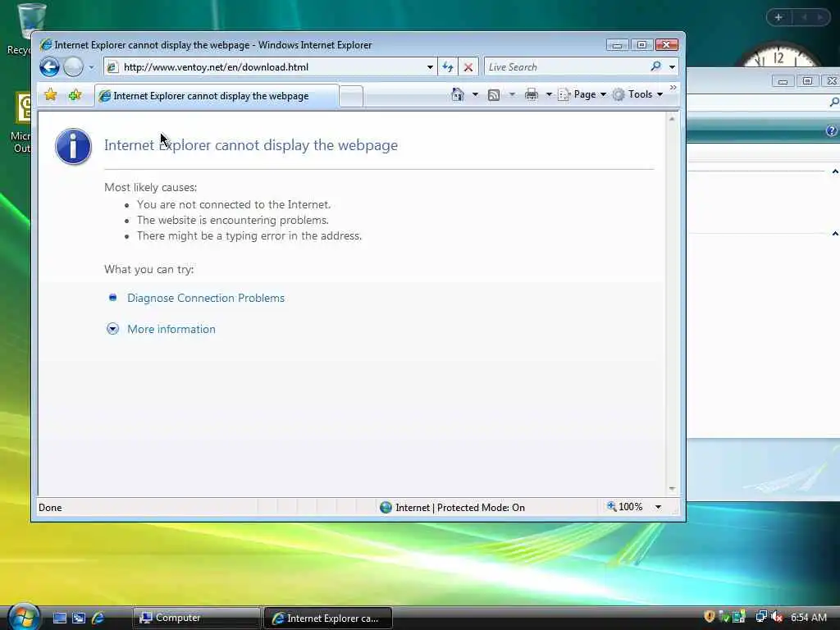Click the IE window title bar icon

pos(46,44)
